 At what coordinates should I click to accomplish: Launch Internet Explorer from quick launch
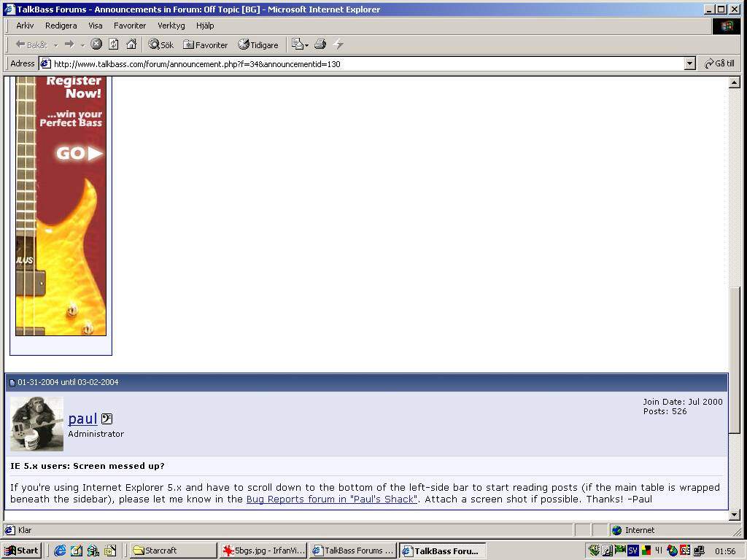(60, 551)
